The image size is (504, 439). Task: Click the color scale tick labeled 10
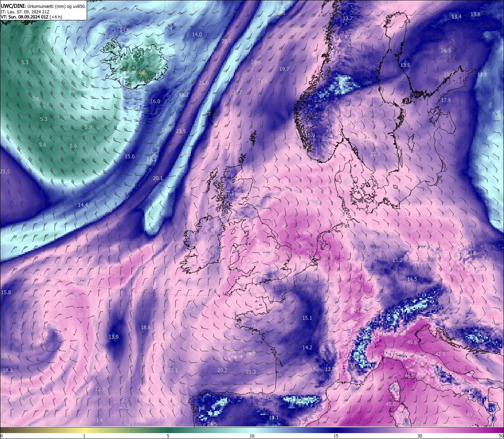252,436
